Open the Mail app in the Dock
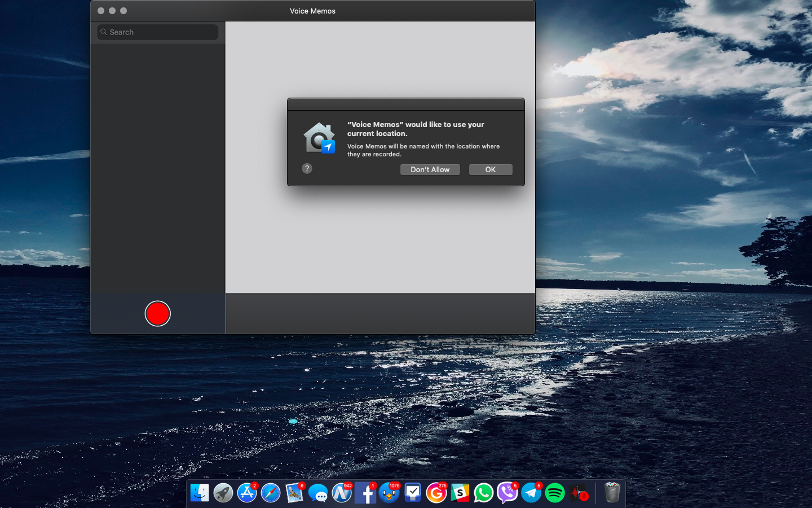812x508 pixels. tap(294, 493)
